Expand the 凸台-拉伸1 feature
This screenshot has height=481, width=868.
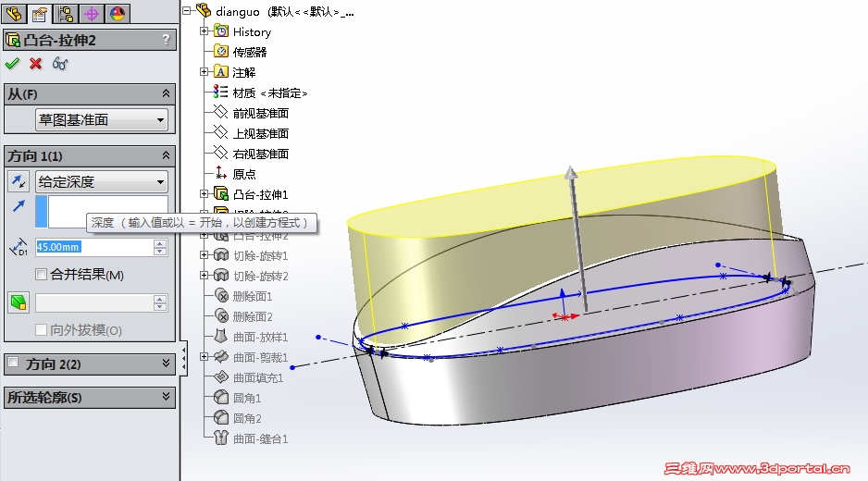[205, 194]
